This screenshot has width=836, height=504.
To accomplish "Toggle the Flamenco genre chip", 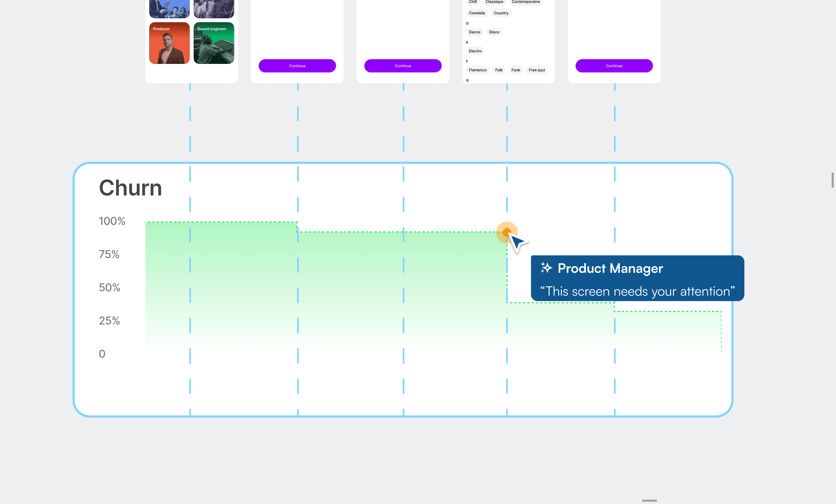I will click(477, 70).
